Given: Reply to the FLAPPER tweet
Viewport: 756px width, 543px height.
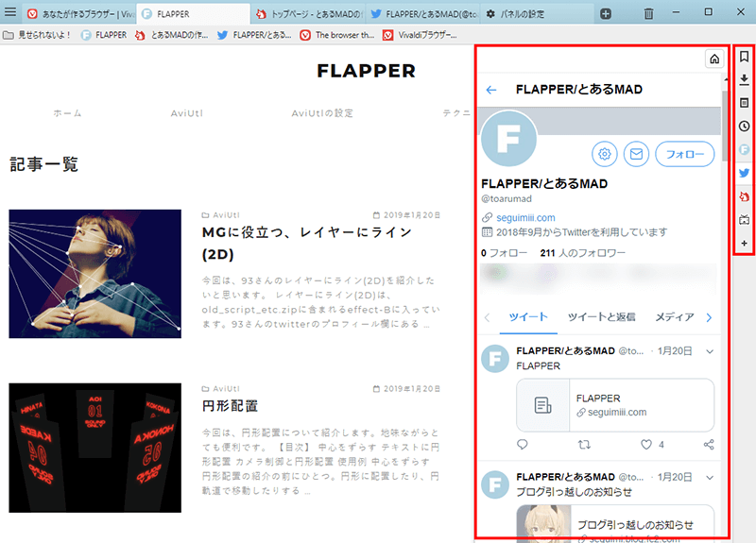Looking at the screenshot, I should coord(523,444).
